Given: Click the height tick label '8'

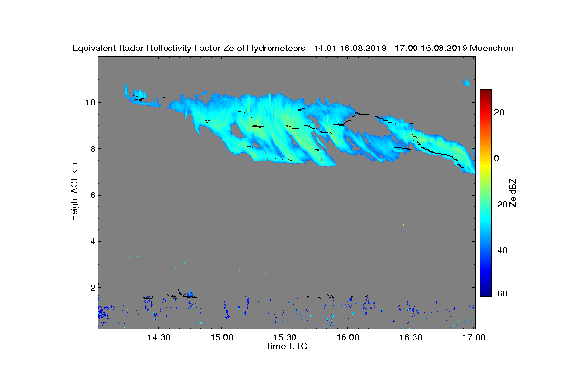Looking at the screenshot, I should (x=92, y=149).
